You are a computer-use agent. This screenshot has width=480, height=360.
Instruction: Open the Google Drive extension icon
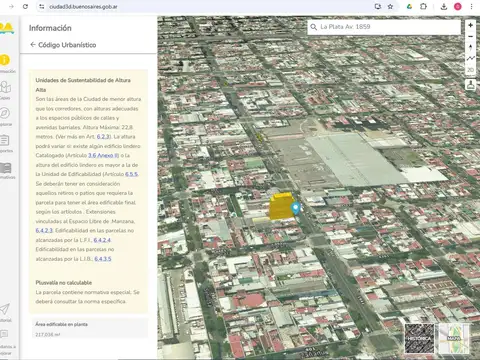[409, 7]
